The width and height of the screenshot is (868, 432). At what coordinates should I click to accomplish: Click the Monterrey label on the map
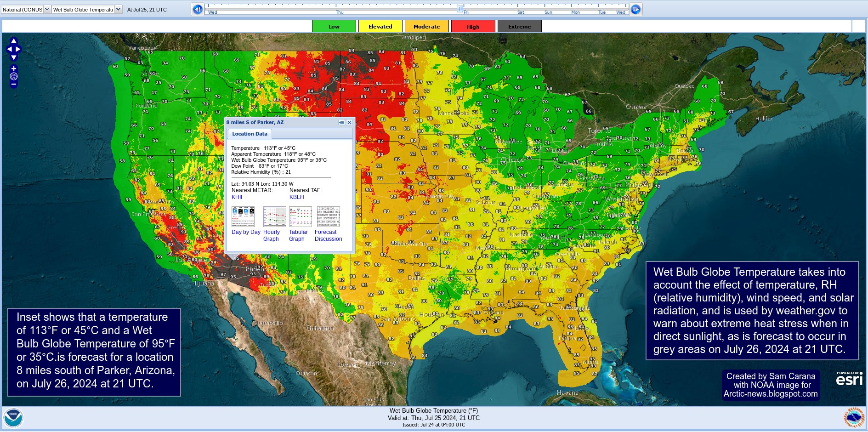(380, 363)
